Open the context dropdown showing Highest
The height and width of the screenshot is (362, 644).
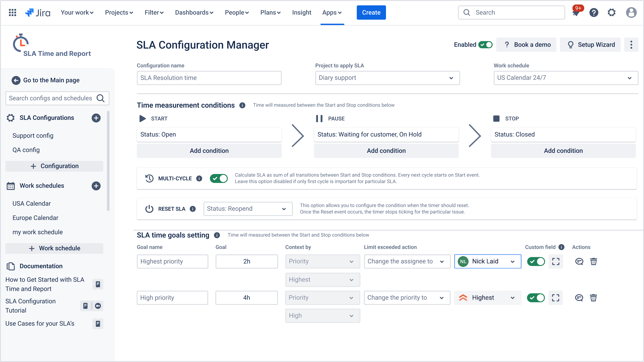point(323,280)
